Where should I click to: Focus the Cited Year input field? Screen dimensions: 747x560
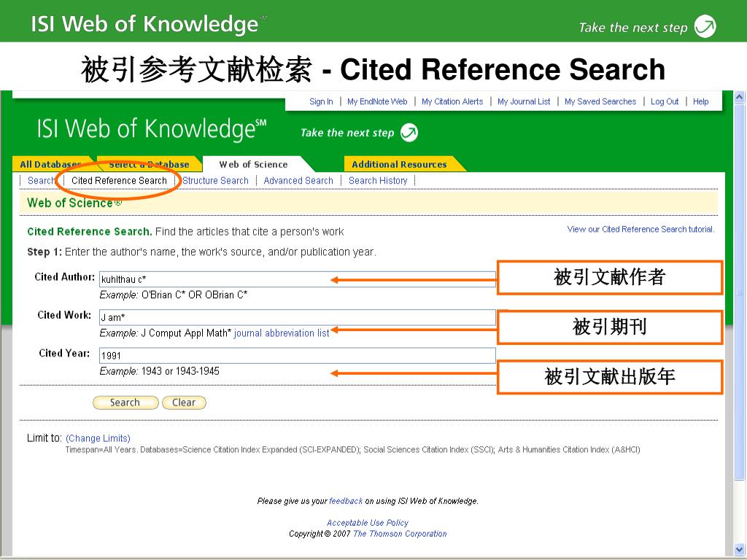298,355
